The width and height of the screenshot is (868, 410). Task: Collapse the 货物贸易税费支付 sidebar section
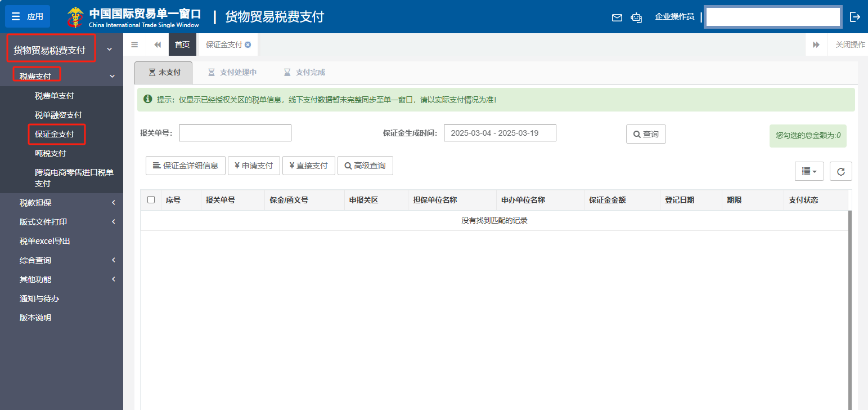(110, 50)
